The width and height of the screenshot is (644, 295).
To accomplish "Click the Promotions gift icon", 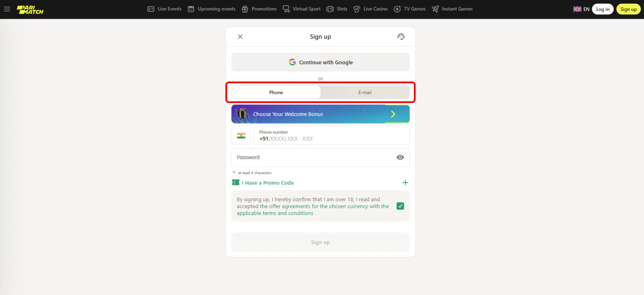I will 245,9.
